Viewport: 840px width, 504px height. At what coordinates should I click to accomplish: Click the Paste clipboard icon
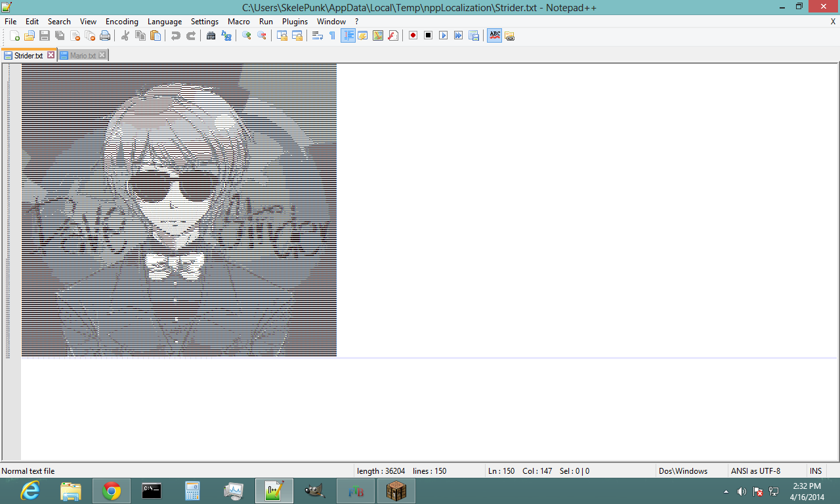155,35
